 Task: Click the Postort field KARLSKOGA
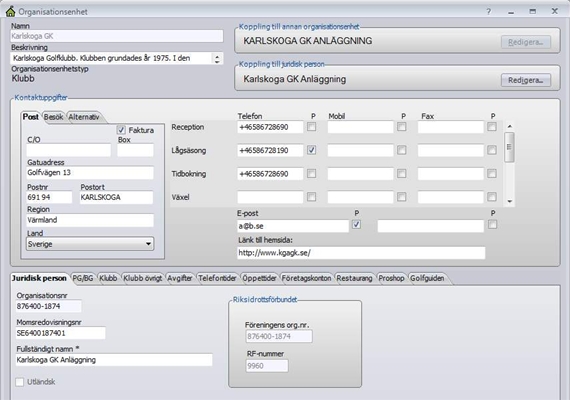click(117, 197)
